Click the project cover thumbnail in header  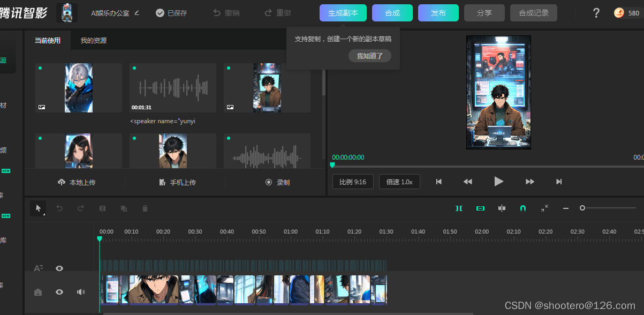pyautogui.click(x=67, y=12)
